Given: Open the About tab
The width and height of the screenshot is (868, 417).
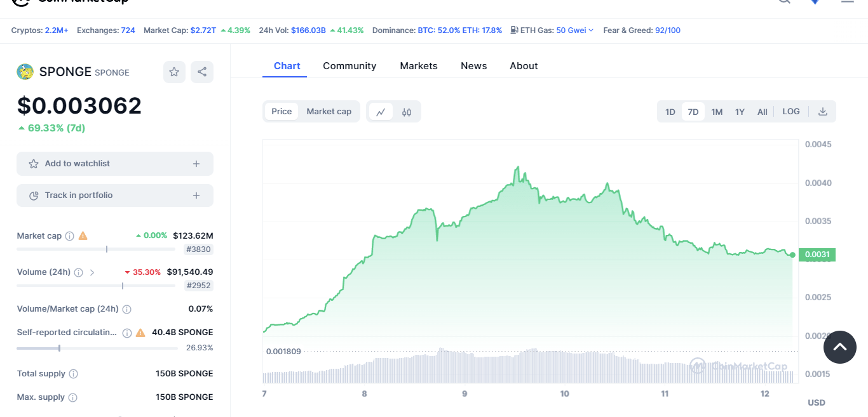Looking at the screenshot, I should click(x=524, y=66).
